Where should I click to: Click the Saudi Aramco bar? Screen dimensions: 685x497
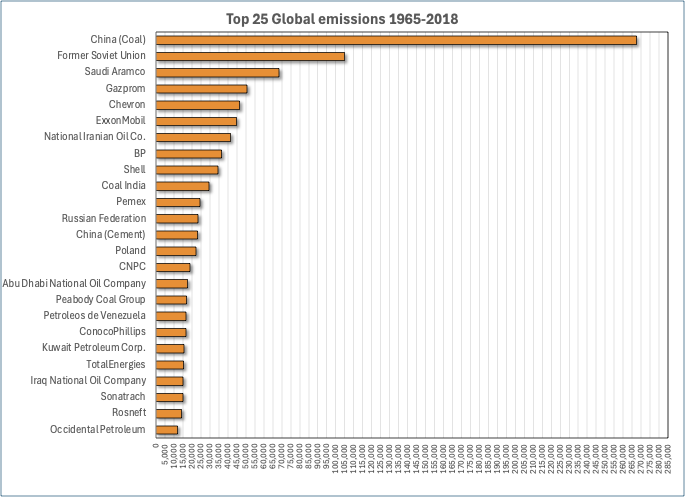pyautogui.click(x=217, y=73)
